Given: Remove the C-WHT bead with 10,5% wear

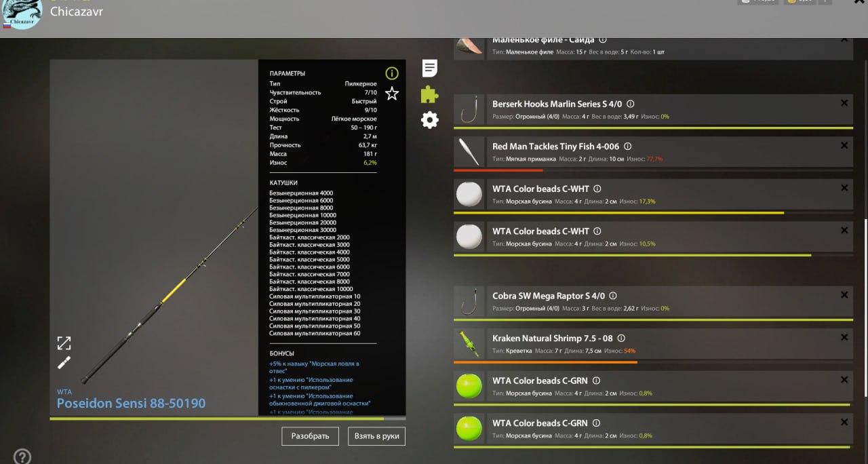Looking at the screenshot, I should pyautogui.click(x=844, y=230).
